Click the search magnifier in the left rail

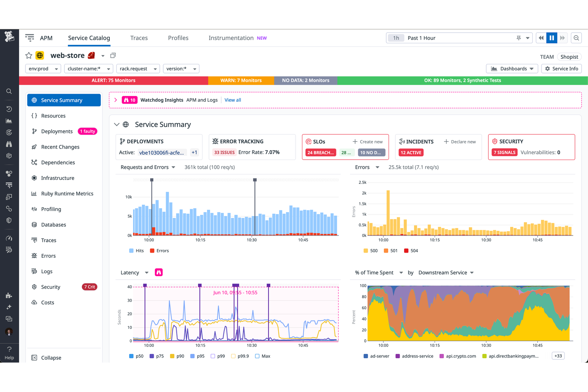point(9,91)
